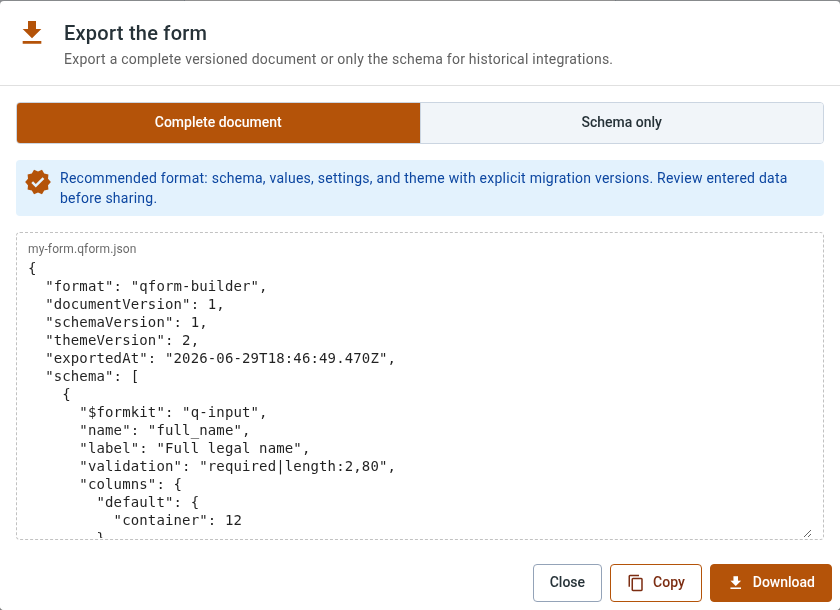Click the verified badge icon in the info banner

pos(38,183)
